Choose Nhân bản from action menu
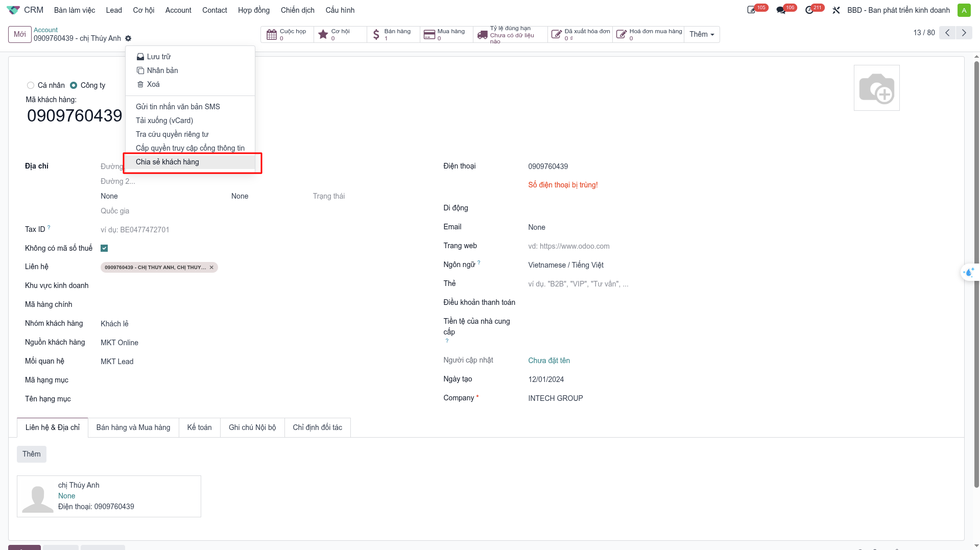980x550 pixels. [190, 70]
